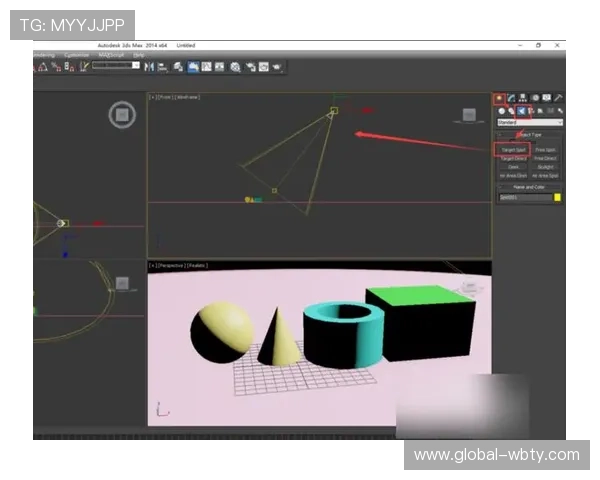Open the Modify tab in command panel
Image resolution: width=600 pixels, height=480 pixels.
[x=511, y=98]
